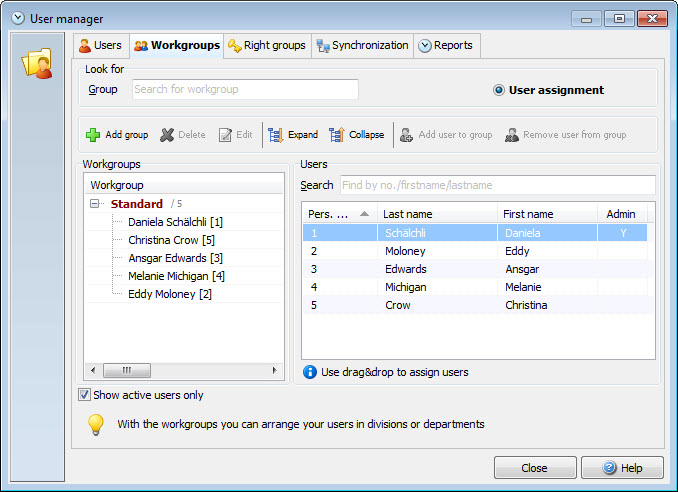Click the Delete X icon in toolbar
The width and height of the screenshot is (678, 492).
tap(167, 135)
